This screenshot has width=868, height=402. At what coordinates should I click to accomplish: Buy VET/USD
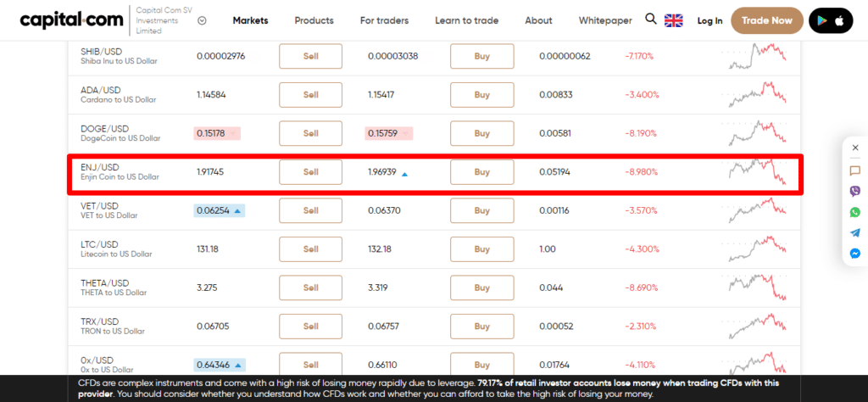pos(482,210)
